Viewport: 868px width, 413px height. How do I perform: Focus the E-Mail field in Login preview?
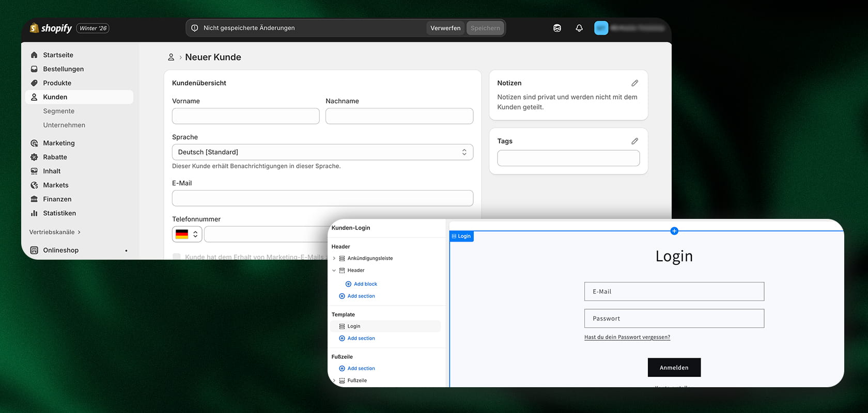(674, 291)
